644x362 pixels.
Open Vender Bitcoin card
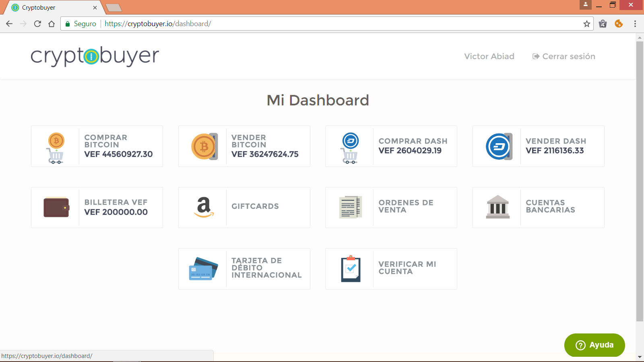[x=244, y=146]
